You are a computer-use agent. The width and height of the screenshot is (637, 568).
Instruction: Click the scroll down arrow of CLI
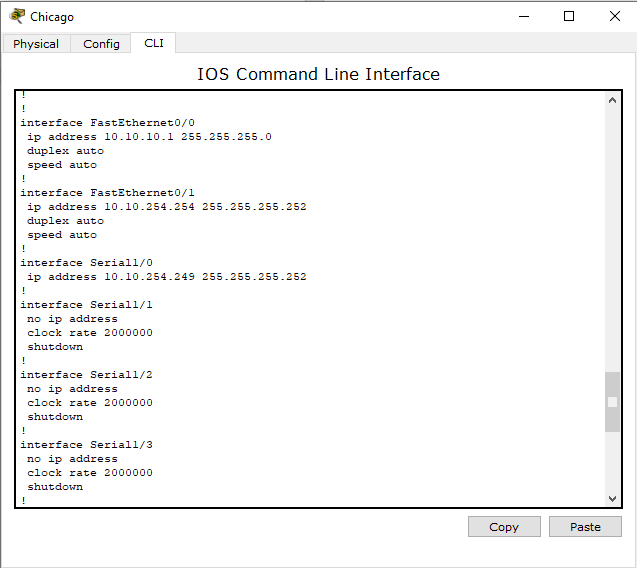613,499
